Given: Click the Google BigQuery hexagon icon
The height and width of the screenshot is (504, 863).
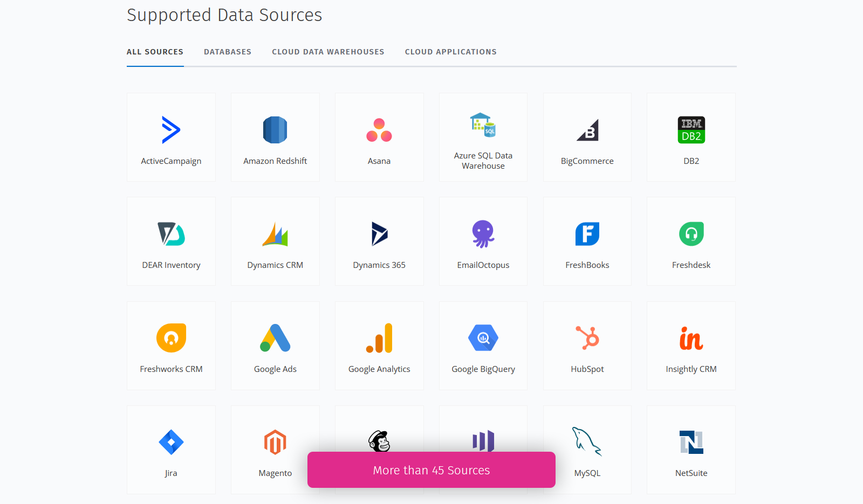Looking at the screenshot, I should (x=483, y=338).
